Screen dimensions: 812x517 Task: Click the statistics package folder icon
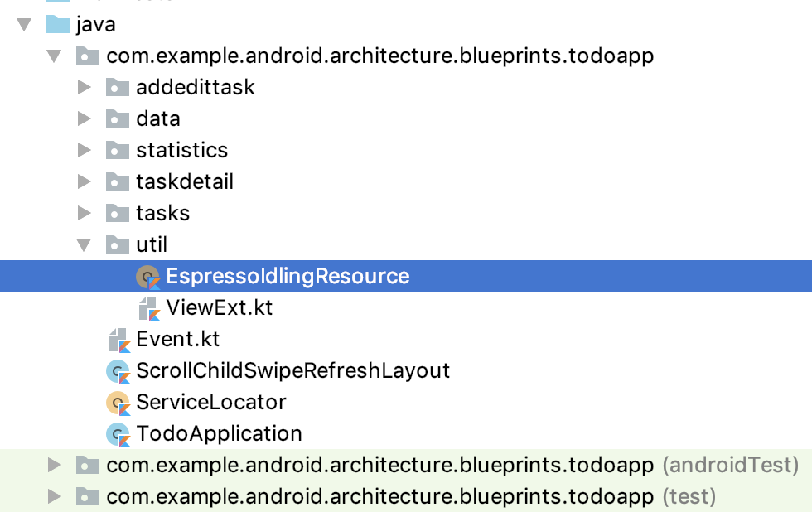point(118,150)
